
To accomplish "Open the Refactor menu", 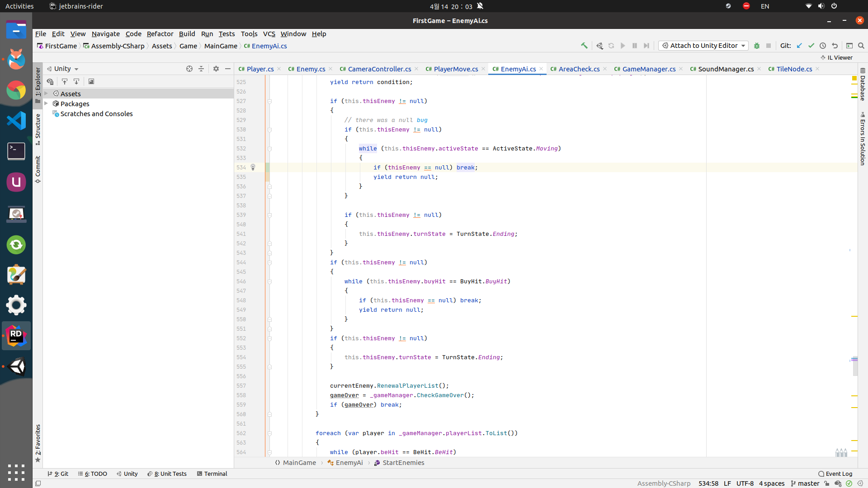I will [x=160, y=34].
